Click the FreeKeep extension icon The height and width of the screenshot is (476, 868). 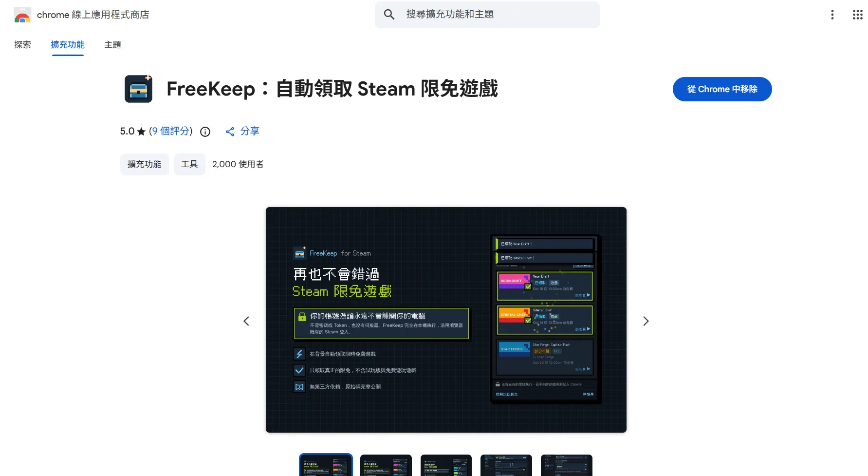[x=139, y=89]
